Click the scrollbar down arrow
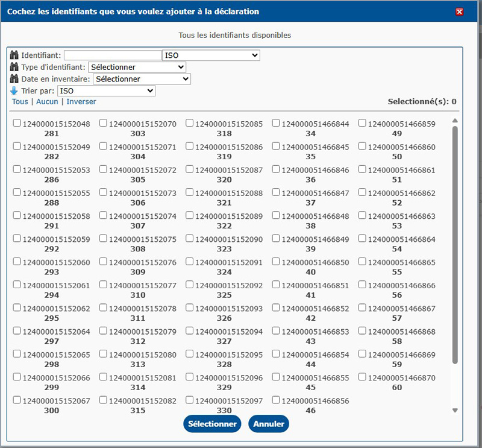 point(455,411)
